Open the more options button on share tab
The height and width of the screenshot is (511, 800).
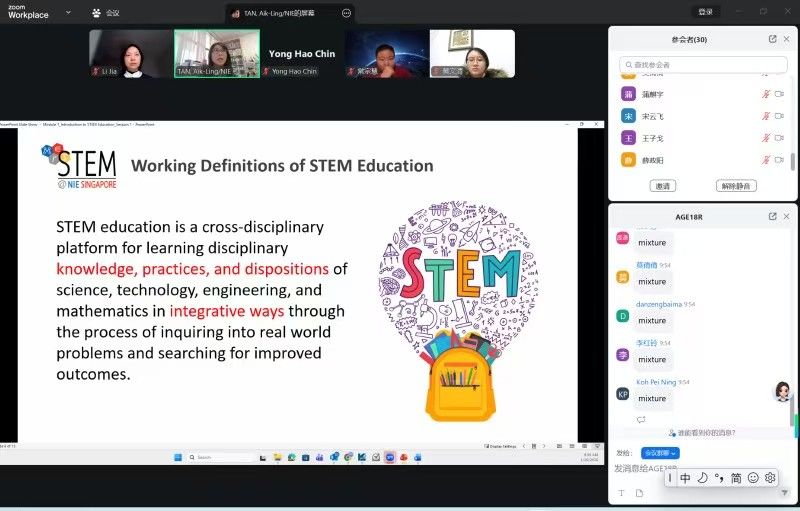pyautogui.click(x=346, y=13)
